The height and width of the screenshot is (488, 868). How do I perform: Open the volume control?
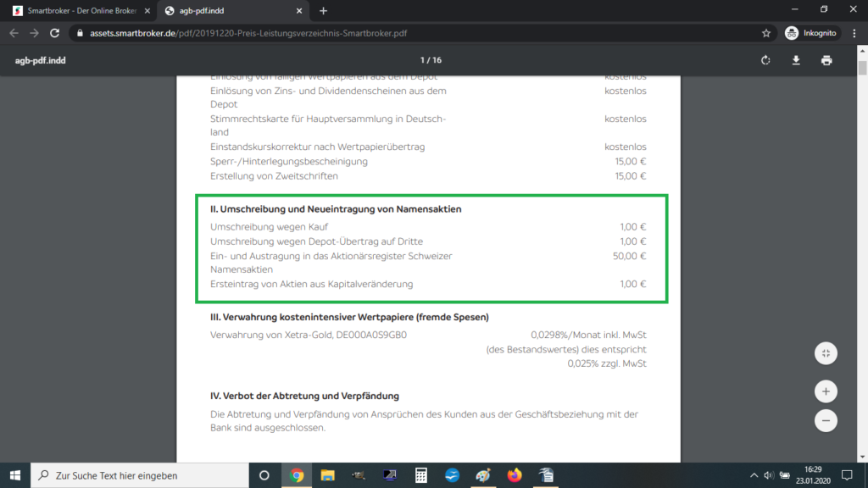pos(768,475)
